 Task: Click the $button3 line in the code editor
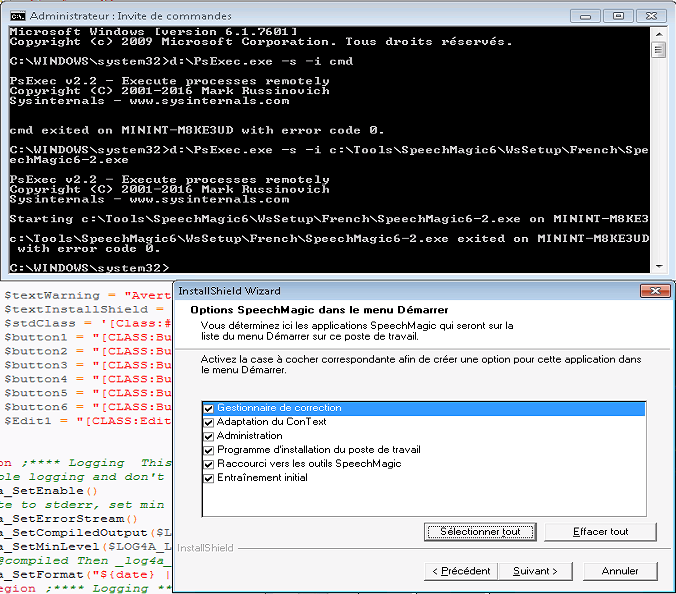(x=87, y=366)
